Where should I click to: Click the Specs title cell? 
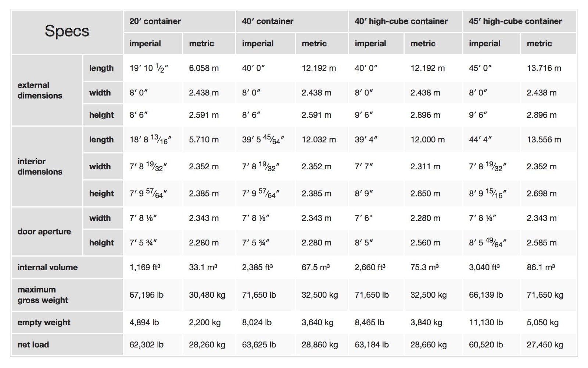pos(67,31)
